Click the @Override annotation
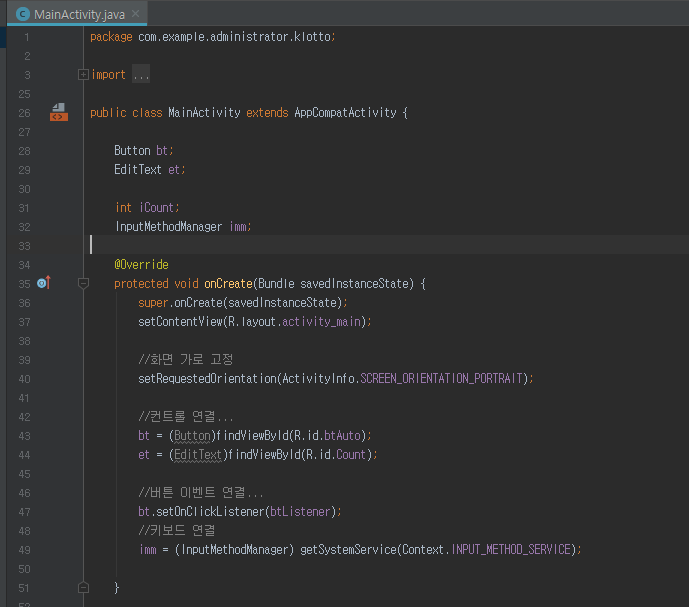This screenshot has width=689, height=607. point(141,265)
